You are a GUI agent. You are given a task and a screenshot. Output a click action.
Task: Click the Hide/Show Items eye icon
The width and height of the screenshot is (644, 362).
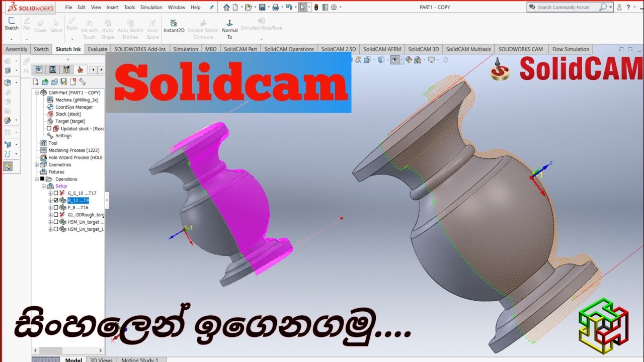pos(395,60)
